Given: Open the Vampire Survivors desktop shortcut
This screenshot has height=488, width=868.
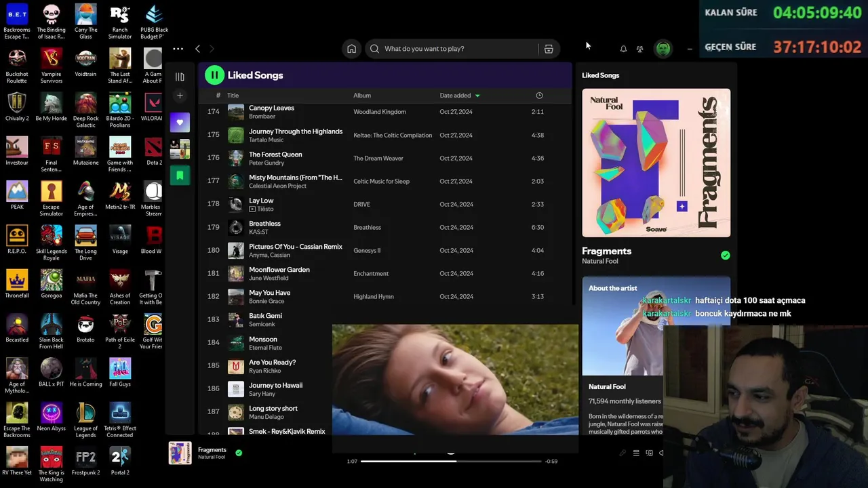Looking at the screenshot, I should coord(52,66).
